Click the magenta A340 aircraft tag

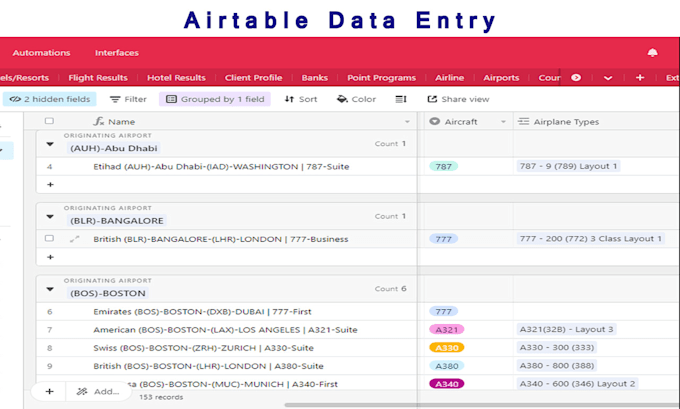tap(446, 384)
